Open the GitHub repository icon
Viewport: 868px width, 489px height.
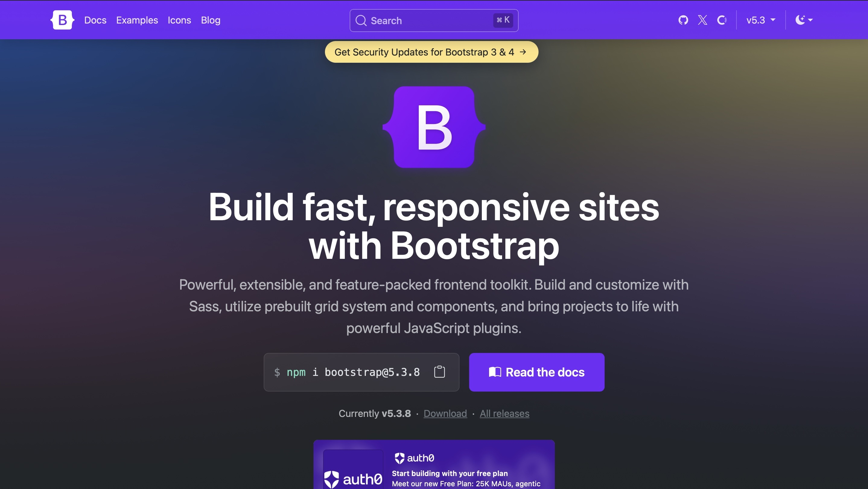[683, 20]
